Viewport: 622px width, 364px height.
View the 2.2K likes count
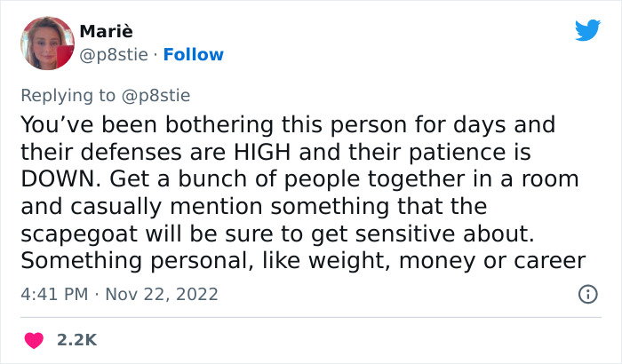(x=76, y=339)
